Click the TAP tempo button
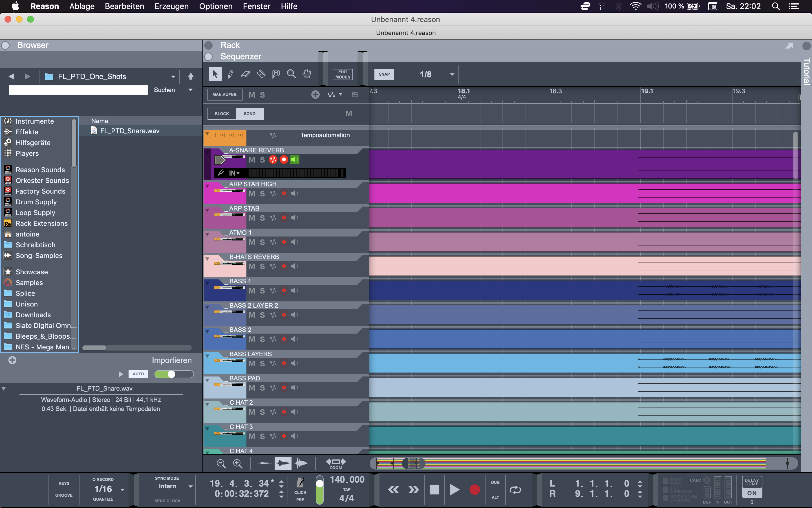The width and height of the screenshot is (812, 508). [x=347, y=490]
